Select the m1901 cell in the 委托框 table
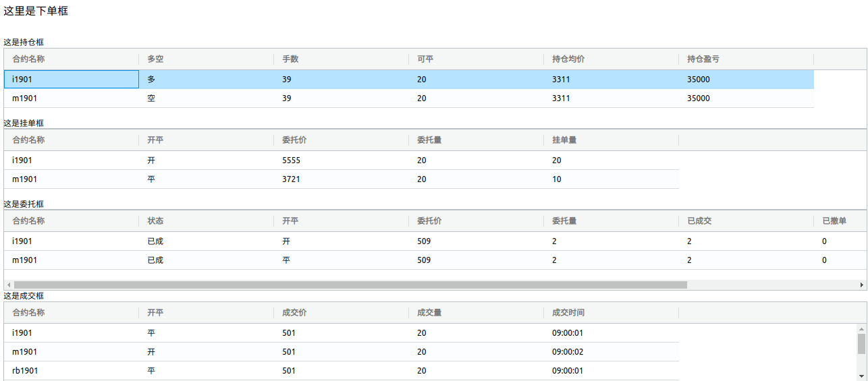The height and width of the screenshot is (381, 868). 72,260
